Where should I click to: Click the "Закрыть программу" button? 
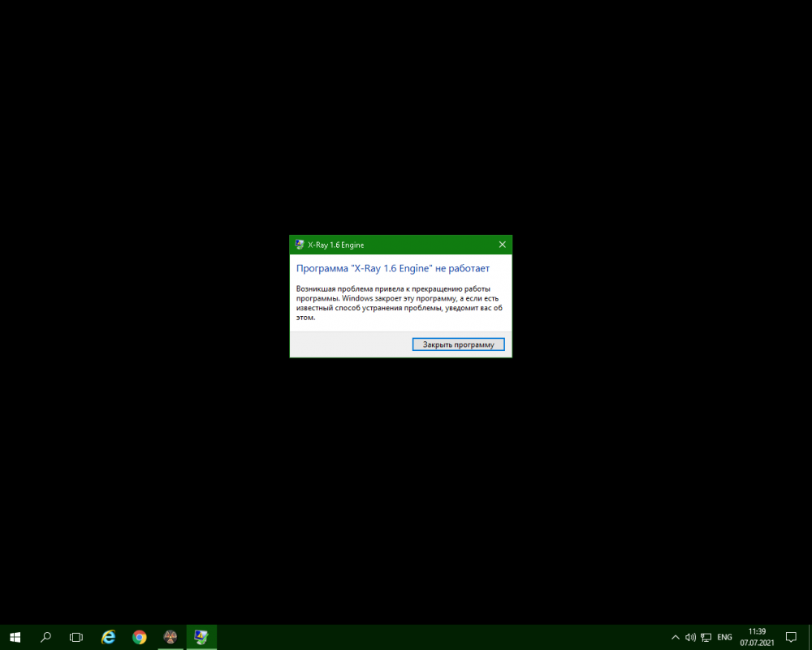(x=458, y=344)
